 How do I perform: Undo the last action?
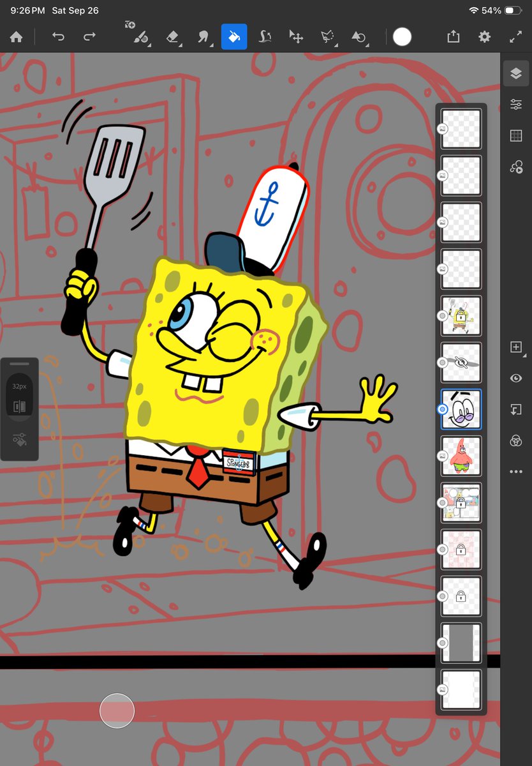[58, 37]
